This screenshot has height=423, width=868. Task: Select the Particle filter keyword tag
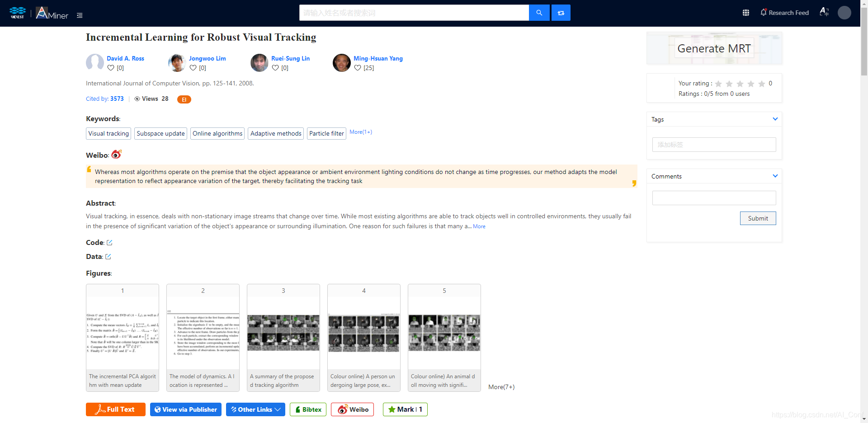pyautogui.click(x=326, y=133)
